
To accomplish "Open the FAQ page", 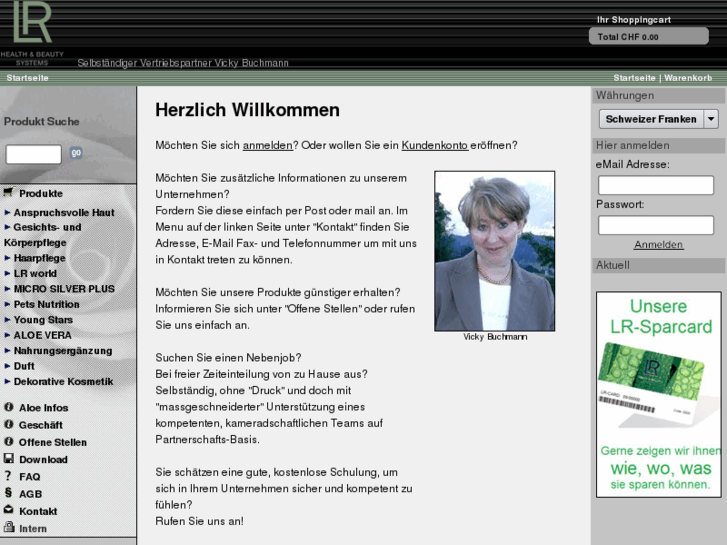I will (30, 476).
